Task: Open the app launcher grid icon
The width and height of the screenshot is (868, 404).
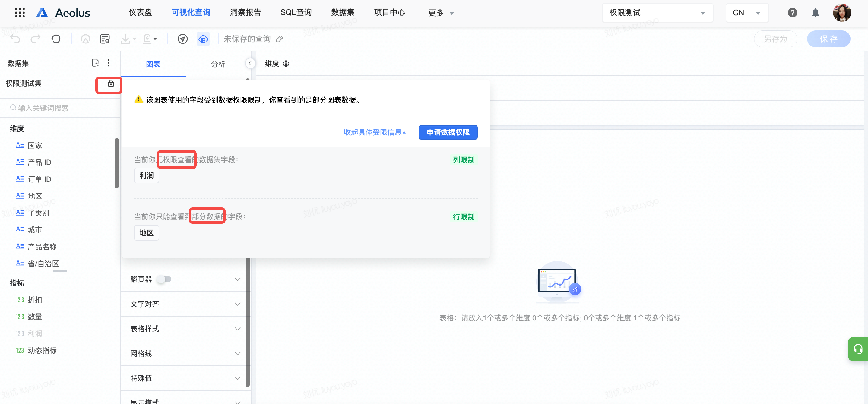Action: click(20, 13)
